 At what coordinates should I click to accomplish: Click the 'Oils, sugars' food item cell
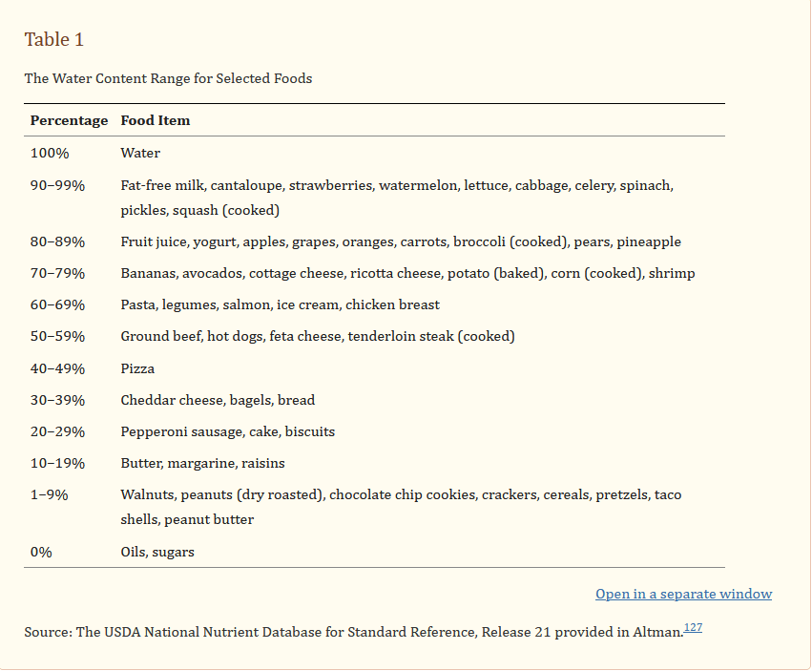157,552
